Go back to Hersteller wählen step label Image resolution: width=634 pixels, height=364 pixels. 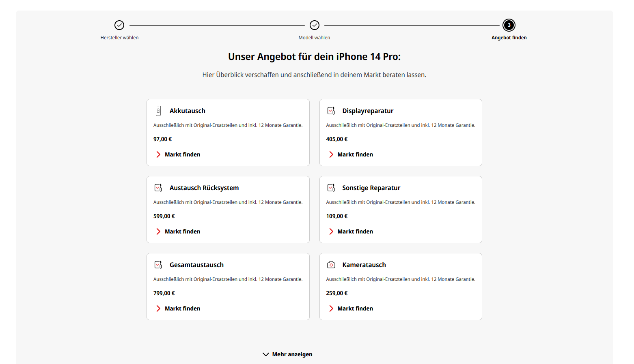point(119,38)
